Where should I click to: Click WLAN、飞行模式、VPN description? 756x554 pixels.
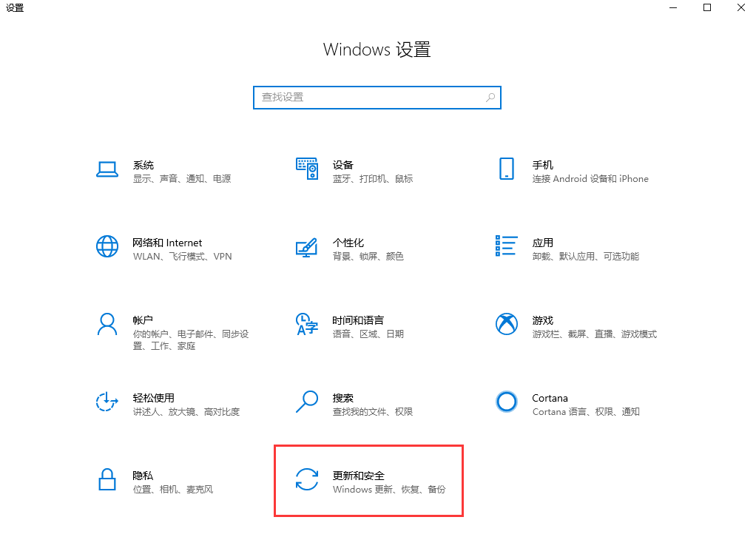point(182,257)
